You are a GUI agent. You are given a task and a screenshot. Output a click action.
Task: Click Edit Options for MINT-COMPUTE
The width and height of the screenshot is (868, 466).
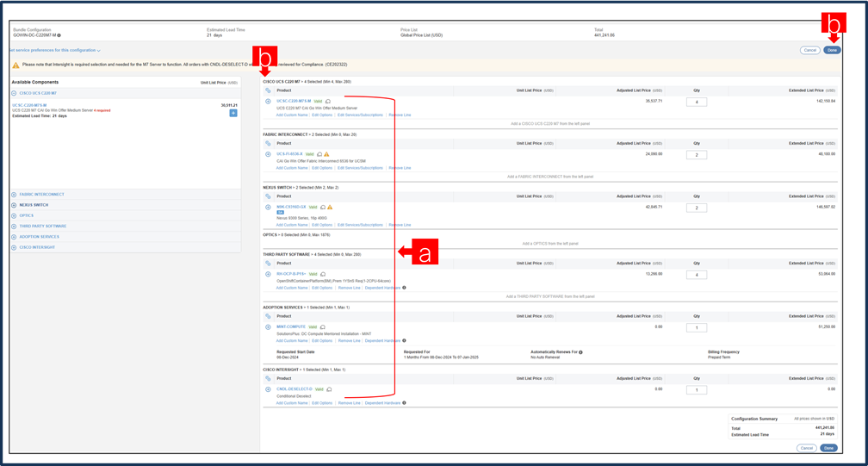pos(322,340)
